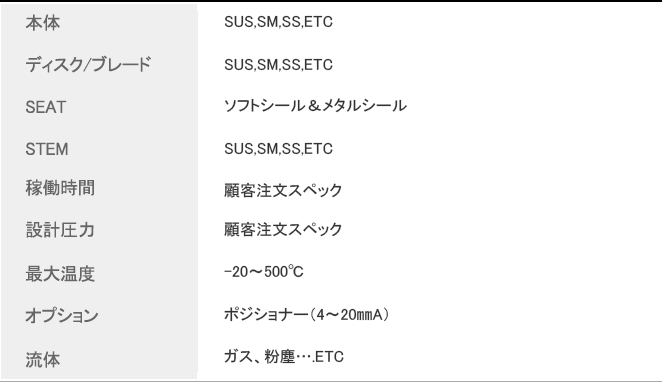Click the 稼働時間 label

point(60,188)
